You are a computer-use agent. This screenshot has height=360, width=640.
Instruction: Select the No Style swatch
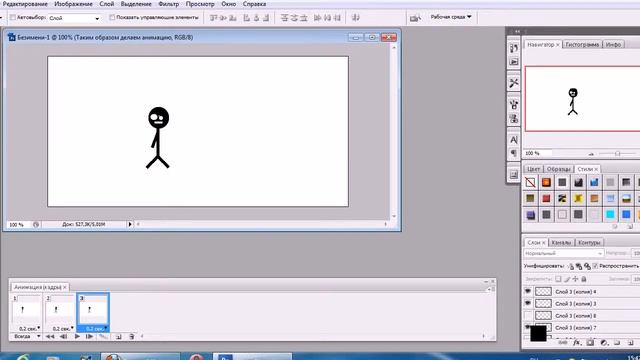(x=530, y=182)
